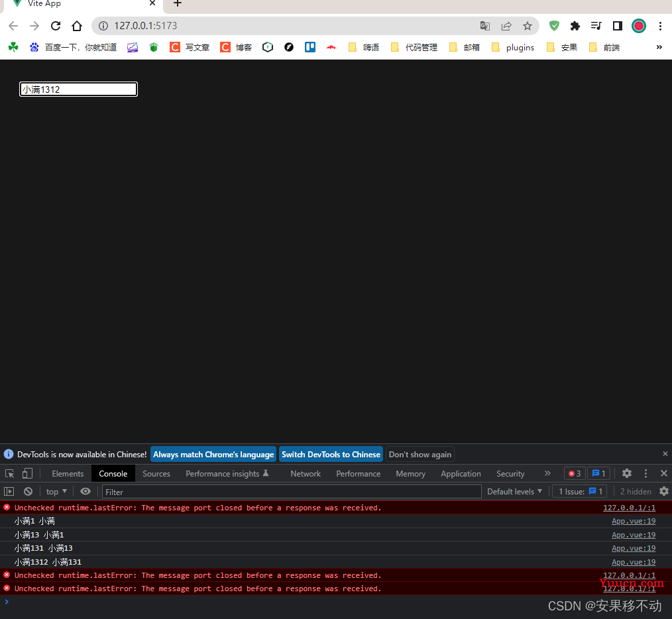Screen dimensions: 672x619
Task: Open the Chrome three-dot menu
Action: coord(660,26)
